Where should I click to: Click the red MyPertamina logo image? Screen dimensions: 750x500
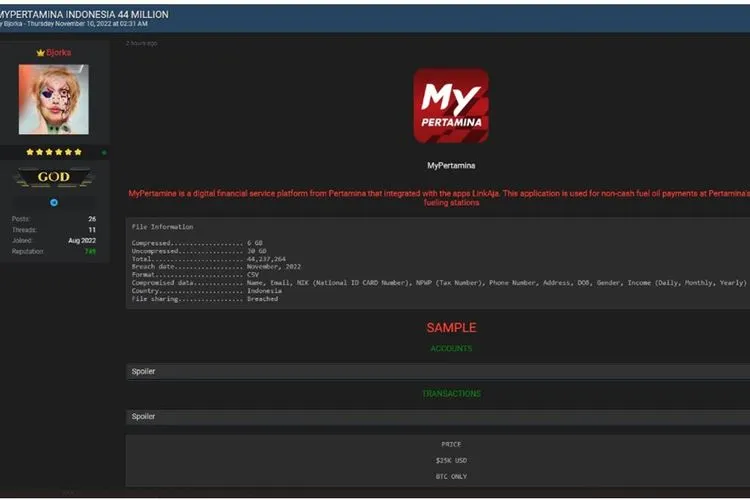coord(450,106)
